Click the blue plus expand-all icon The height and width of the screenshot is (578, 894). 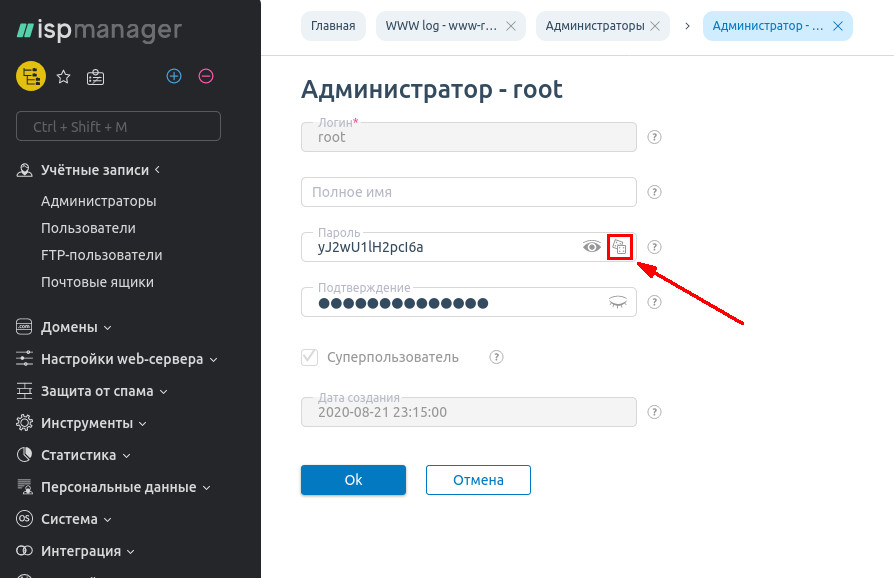click(x=174, y=76)
